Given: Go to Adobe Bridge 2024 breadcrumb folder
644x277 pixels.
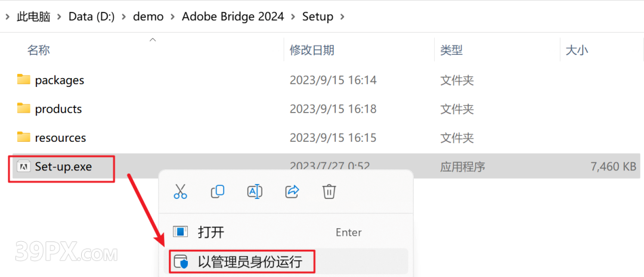Looking at the screenshot, I should pos(233,17).
